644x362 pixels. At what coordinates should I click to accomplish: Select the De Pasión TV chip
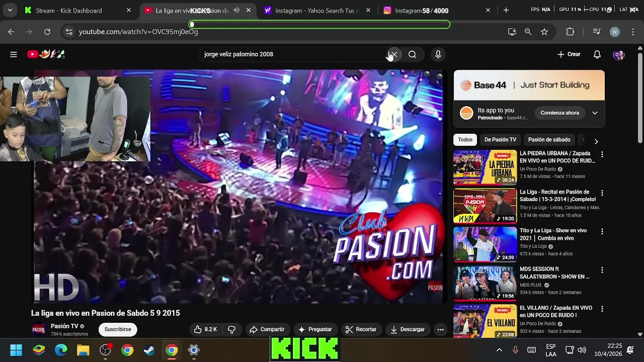[x=500, y=140]
